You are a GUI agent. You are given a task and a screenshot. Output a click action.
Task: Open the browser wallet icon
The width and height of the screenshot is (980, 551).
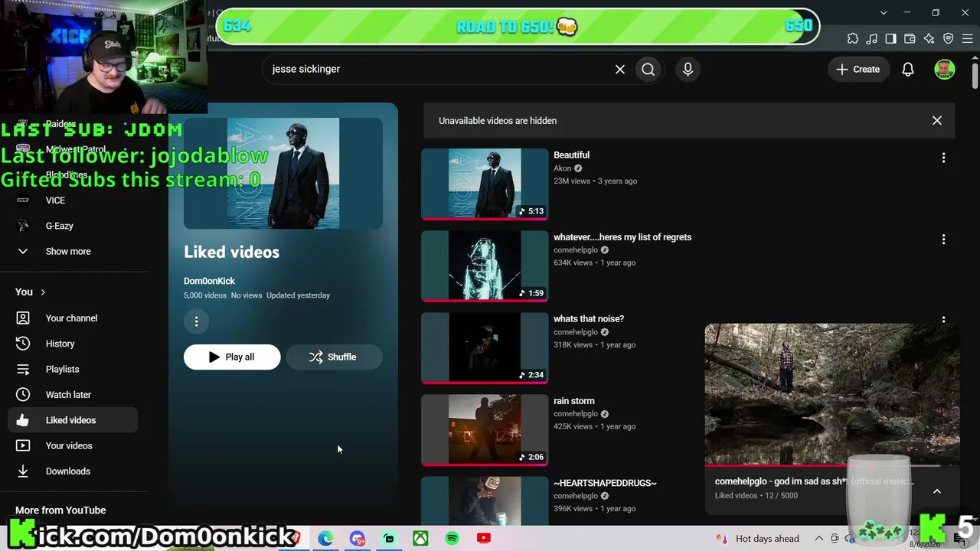(x=910, y=38)
